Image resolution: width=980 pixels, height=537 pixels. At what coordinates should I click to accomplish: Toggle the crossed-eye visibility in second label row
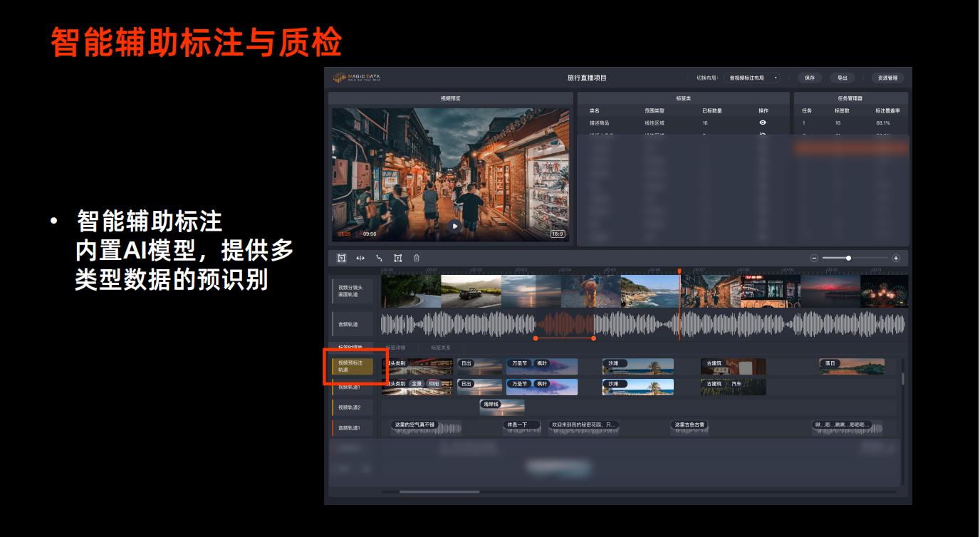click(763, 133)
